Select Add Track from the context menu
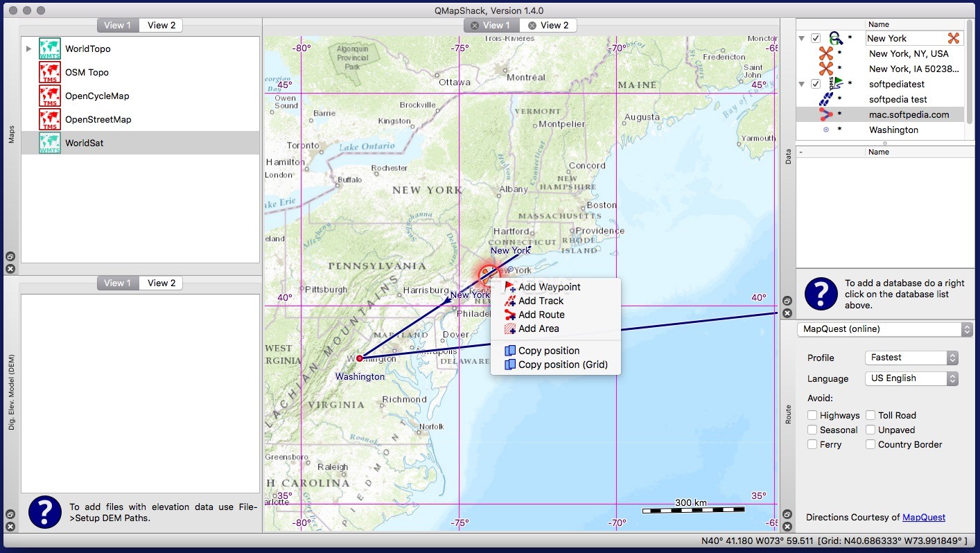This screenshot has height=553, width=980. [541, 301]
